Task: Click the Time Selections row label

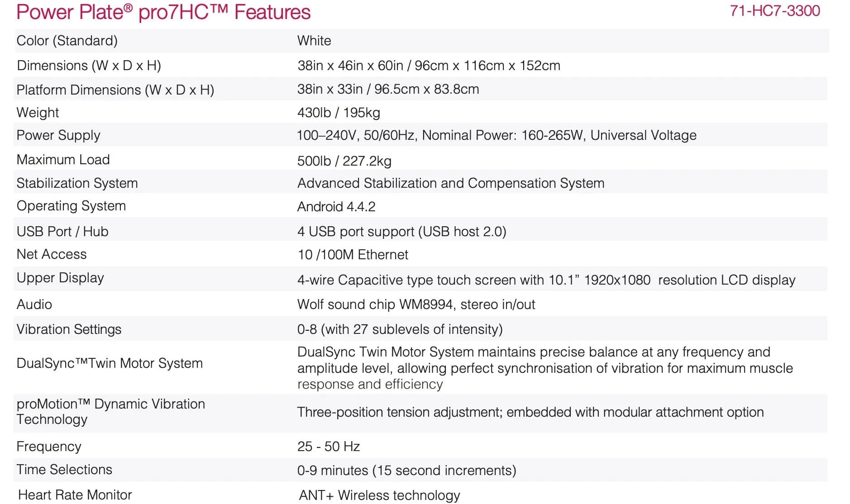Action: (x=64, y=470)
